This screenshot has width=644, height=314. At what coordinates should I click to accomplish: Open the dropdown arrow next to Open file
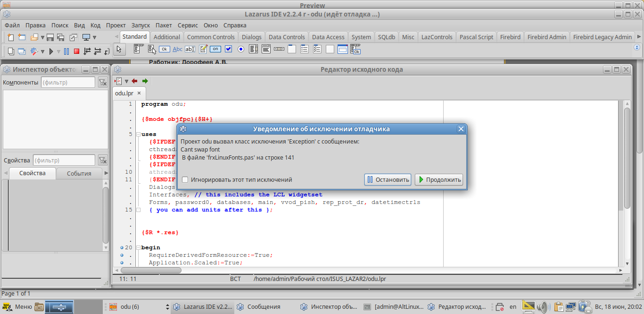(42, 38)
